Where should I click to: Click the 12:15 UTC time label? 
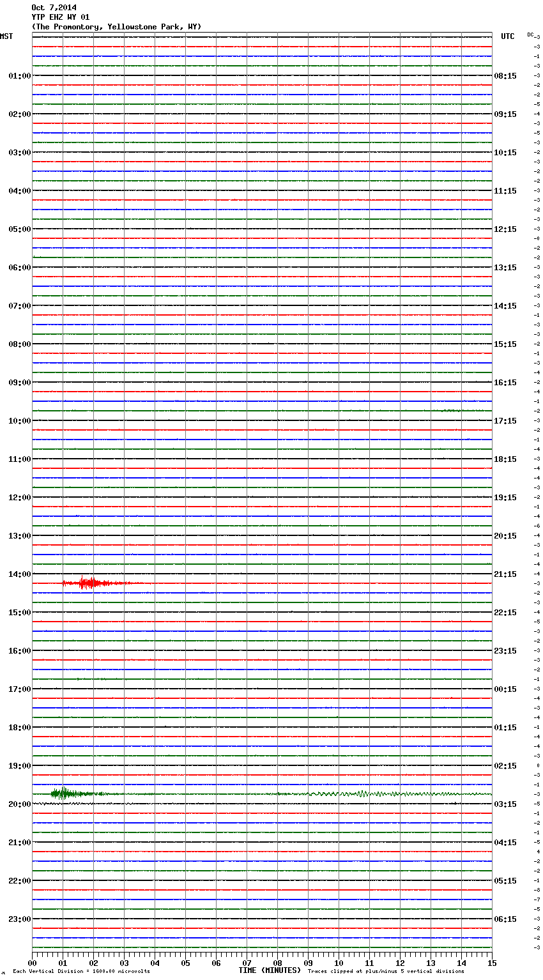click(x=505, y=229)
